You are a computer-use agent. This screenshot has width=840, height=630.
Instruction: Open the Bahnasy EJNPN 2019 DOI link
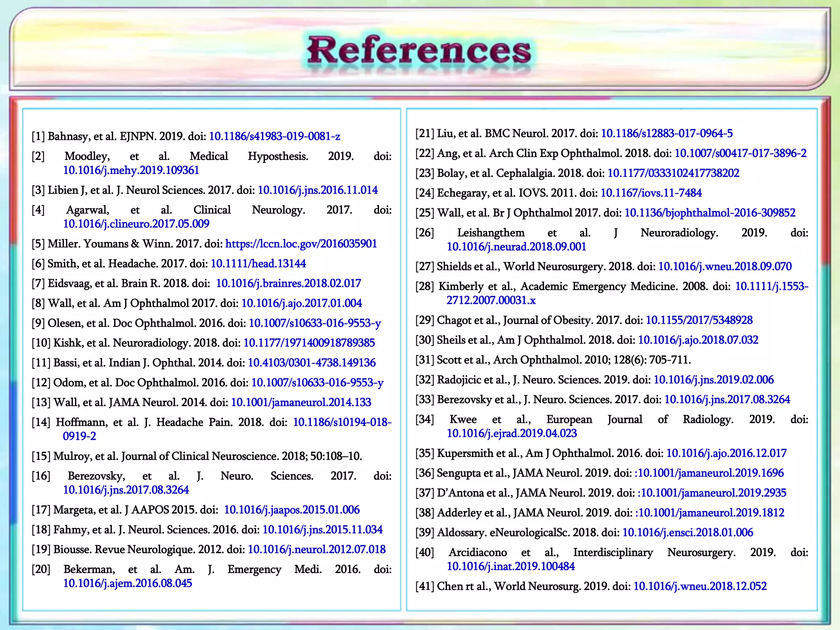pyautogui.click(x=274, y=136)
